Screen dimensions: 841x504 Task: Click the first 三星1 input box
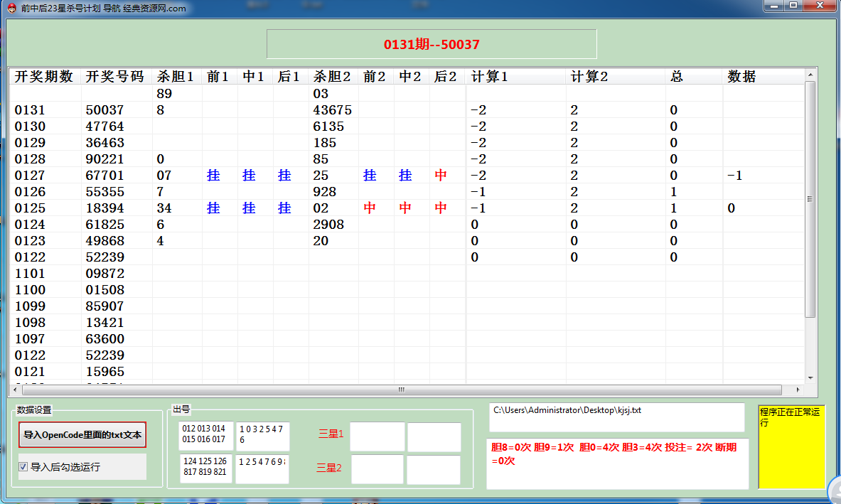pos(377,436)
